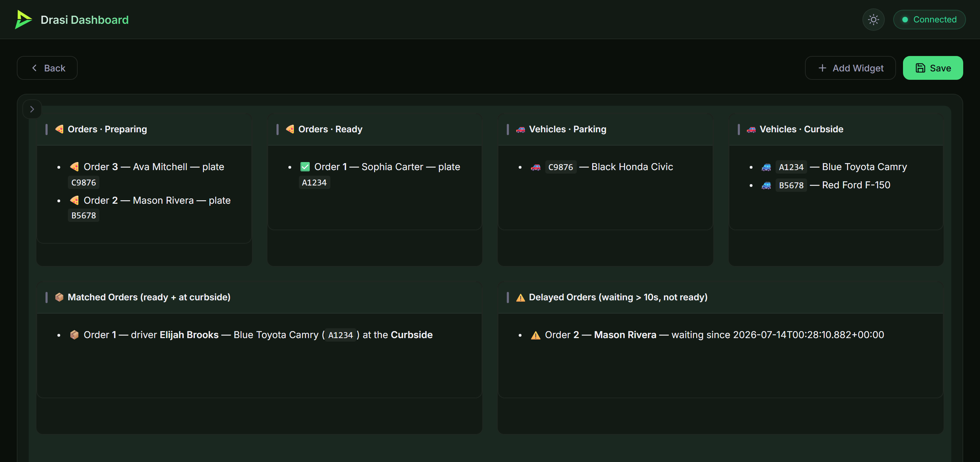980x462 pixels.
Task: Click timestamp 2026-07-14T00:28:10.882+00:00
Action: pyautogui.click(x=808, y=335)
